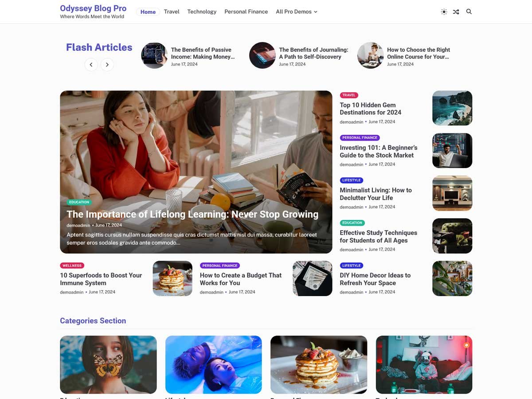
Task: Click the Superfoods pancake thumbnail
Action: pos(172,278)
